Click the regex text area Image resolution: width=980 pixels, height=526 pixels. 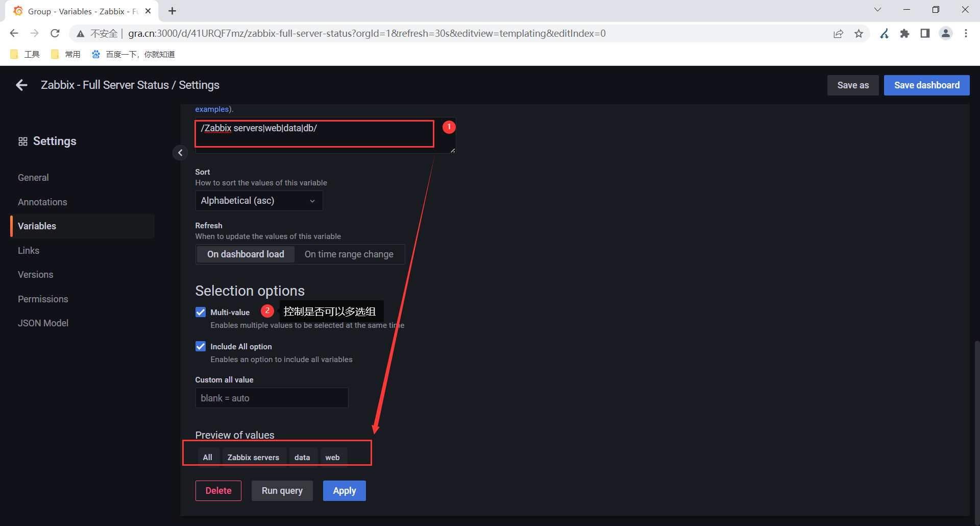(x=325, y=136)
